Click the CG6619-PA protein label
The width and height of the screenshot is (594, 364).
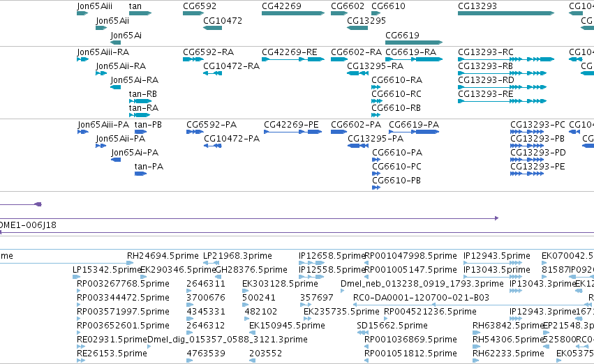(414, 125)
